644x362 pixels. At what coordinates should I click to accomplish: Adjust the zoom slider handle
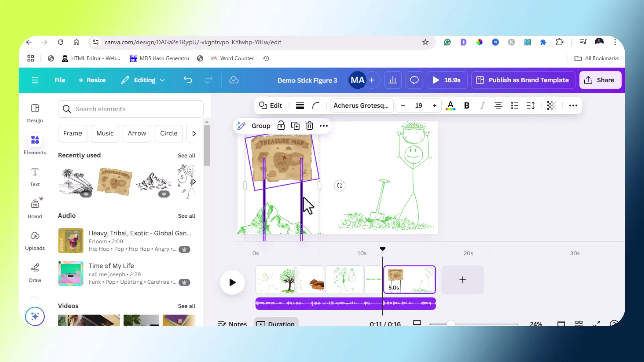(451, 324)
